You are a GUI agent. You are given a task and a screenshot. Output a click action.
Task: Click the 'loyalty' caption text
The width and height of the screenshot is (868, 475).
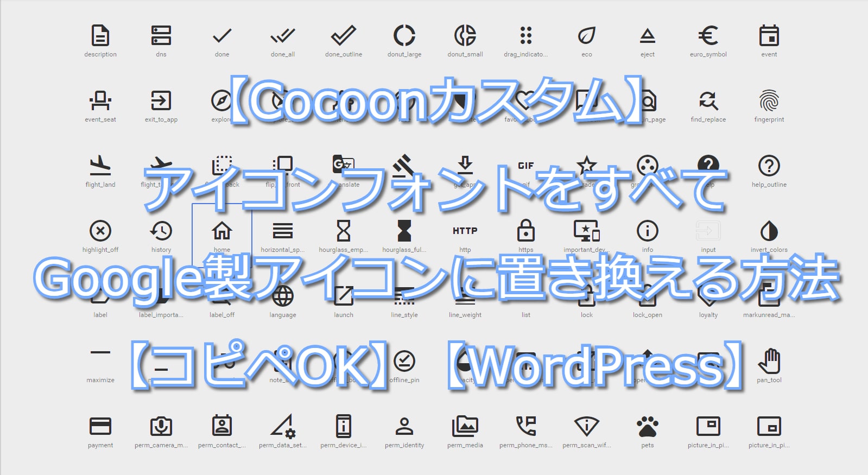pyautogui.click(x=708, y=315)
